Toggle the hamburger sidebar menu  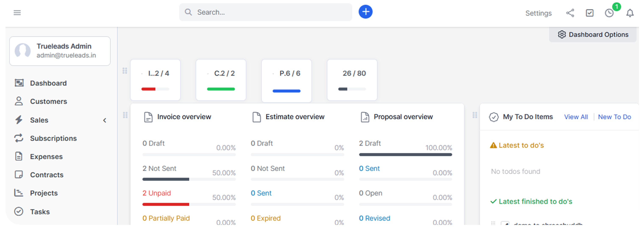click(x=17, y=13)
